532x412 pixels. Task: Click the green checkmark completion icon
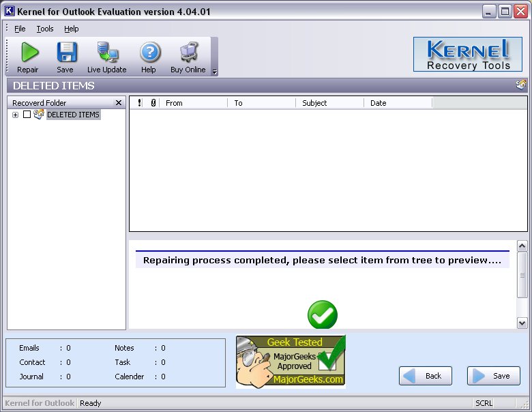[x=323, y=314]
